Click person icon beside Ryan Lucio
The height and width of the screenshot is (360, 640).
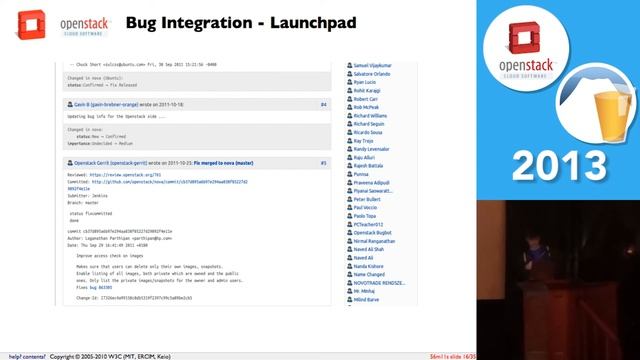[x=350, y=82]
